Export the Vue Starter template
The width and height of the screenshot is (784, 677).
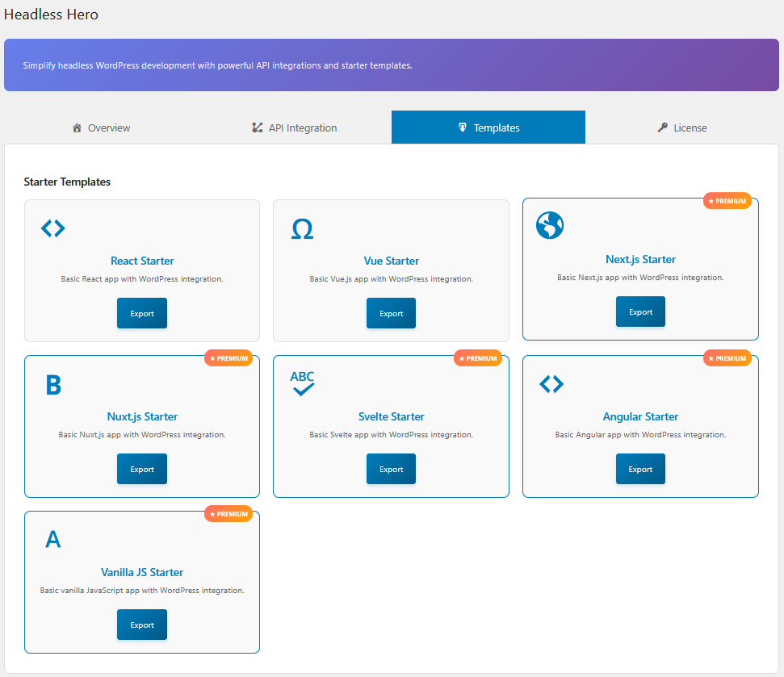[391, 313]
